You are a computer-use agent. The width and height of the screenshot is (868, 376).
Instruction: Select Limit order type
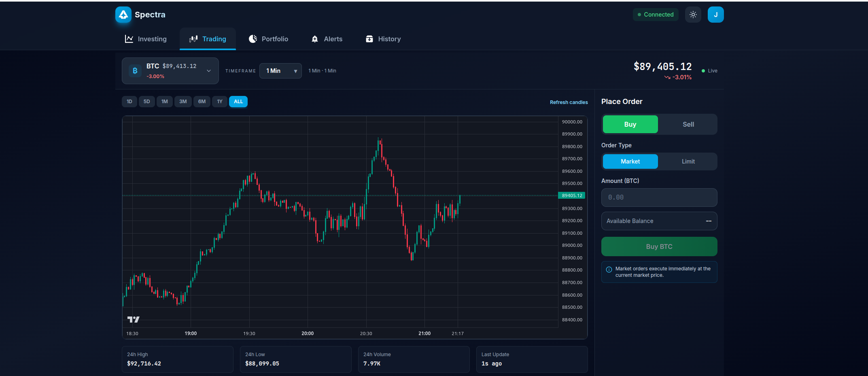pyautogui.click(x=688, y=161)
